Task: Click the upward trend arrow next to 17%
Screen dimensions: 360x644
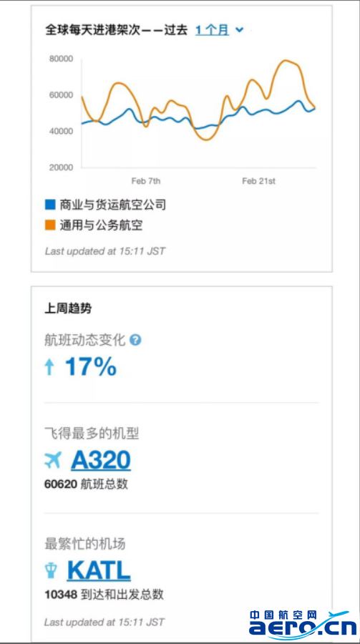Action: 49,367
